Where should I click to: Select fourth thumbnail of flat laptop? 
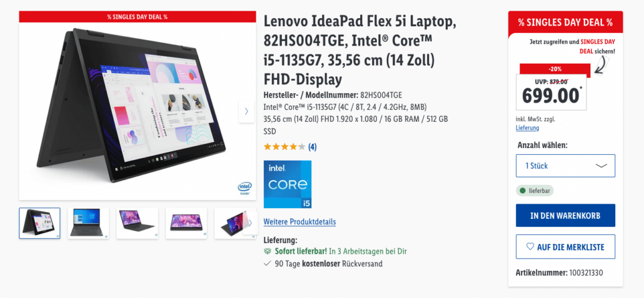pyautogui.click(x=186, y=223)
